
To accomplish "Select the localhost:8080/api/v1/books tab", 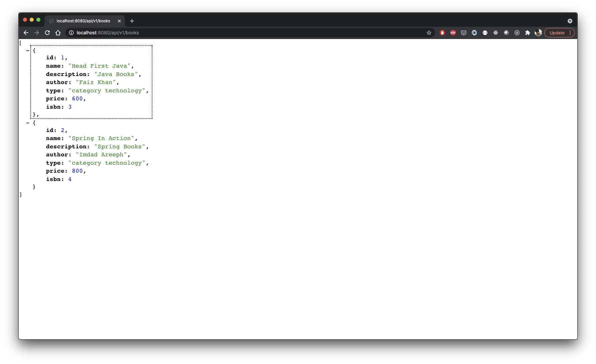I will pos(85,21).
